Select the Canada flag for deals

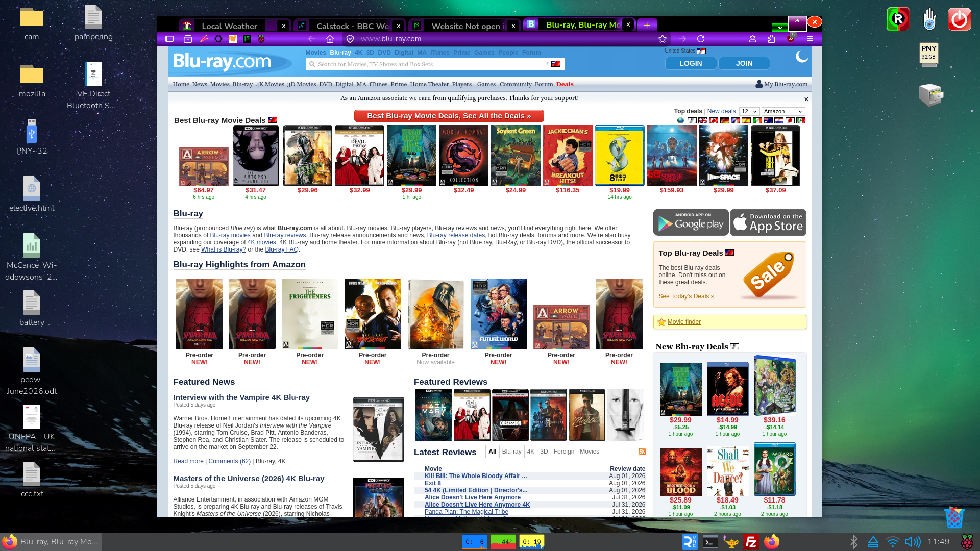coord(714,121)
